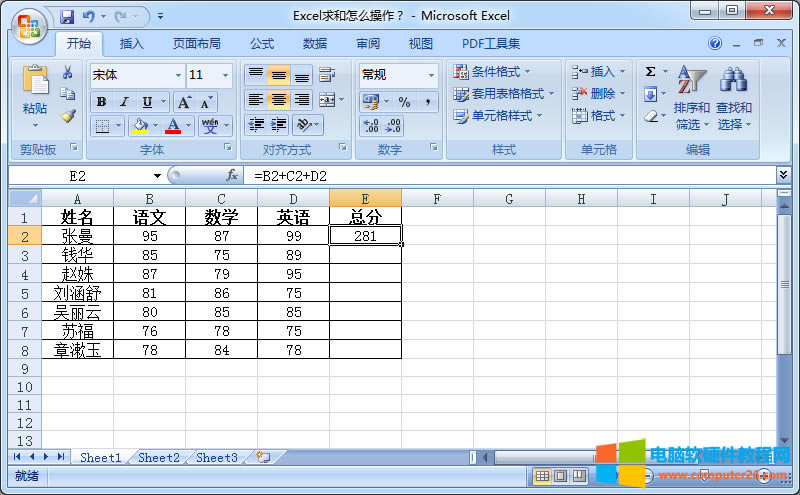Click the Paste clipboard icon

coord(35,80)
